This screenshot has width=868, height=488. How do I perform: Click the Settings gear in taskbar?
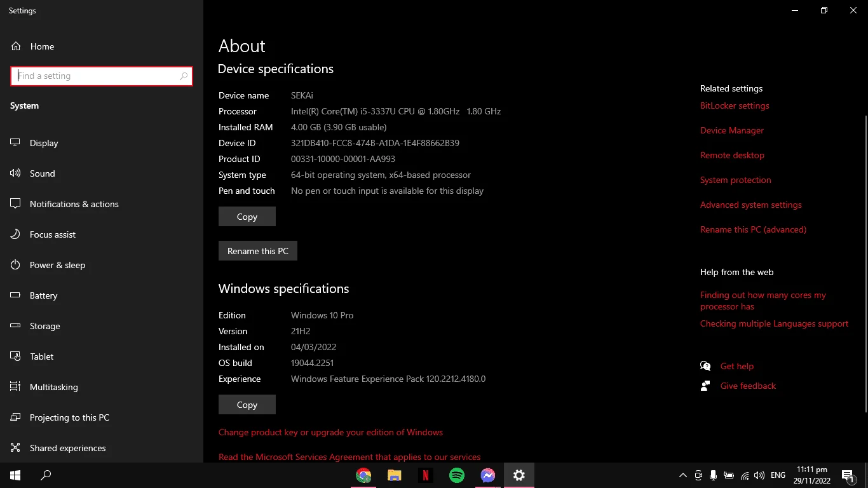(x=519, y=475)
